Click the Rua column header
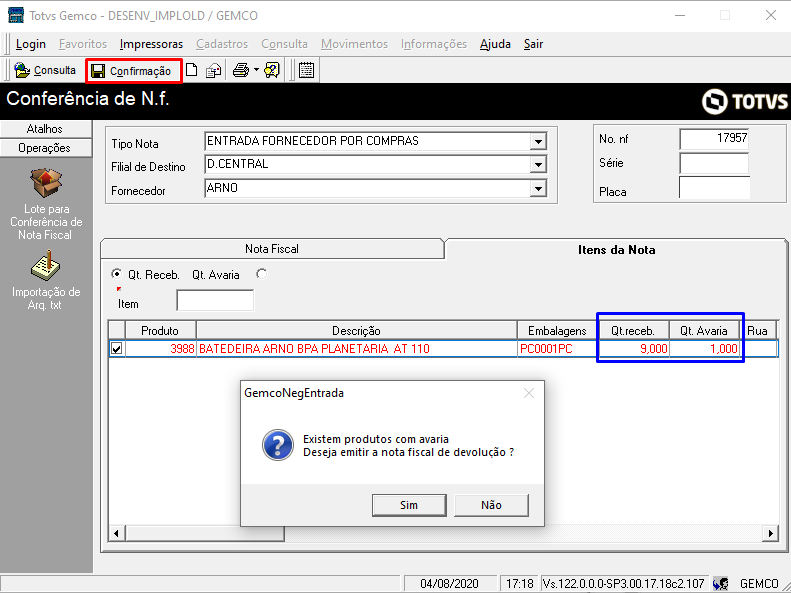The height and width of the screenshot is (593, 791). (x=758, y=331)
